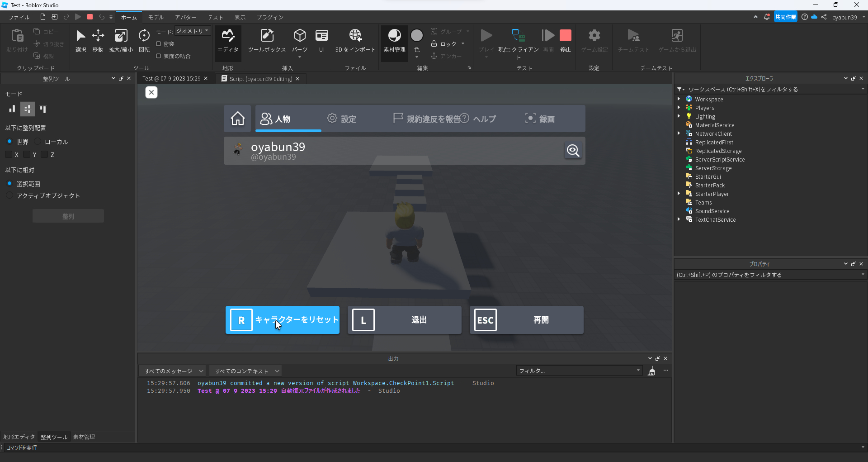The image size is (868, 462).
Task: Open the ジオメトリ mode dropdown
Action: pyautogui.click(x=193, y=31)
